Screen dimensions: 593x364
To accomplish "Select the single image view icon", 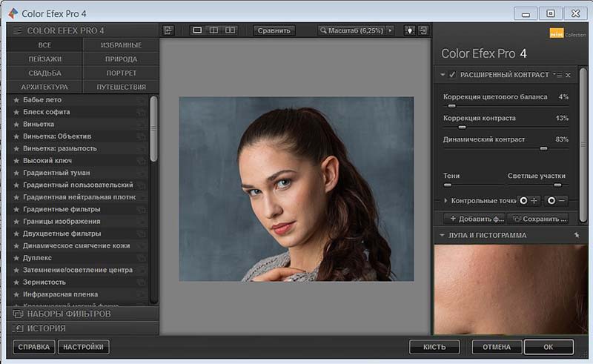I will tap(197, 30).
